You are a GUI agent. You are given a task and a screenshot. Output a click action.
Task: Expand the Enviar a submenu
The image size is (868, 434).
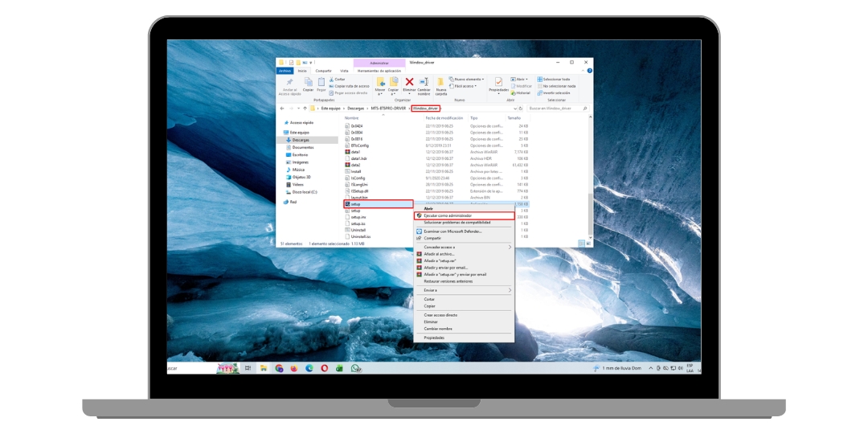coord(463,290)
